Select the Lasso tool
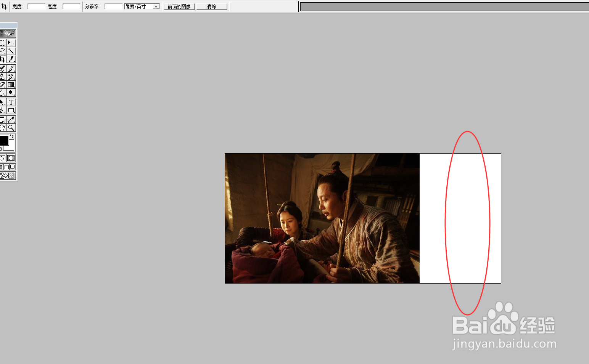This screenshot has width=589, height=364. (2, 51)
